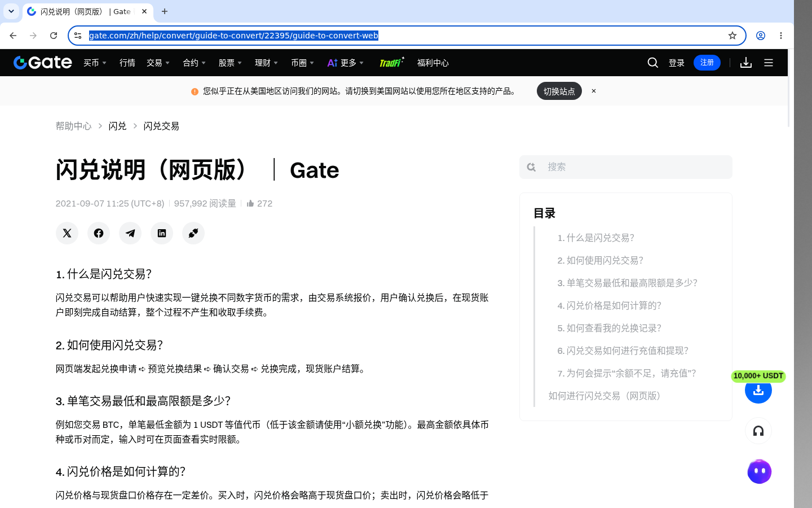Expand the 交易 dropdown menu
This screenshot has height=508, width=812.
coord(158,63)
